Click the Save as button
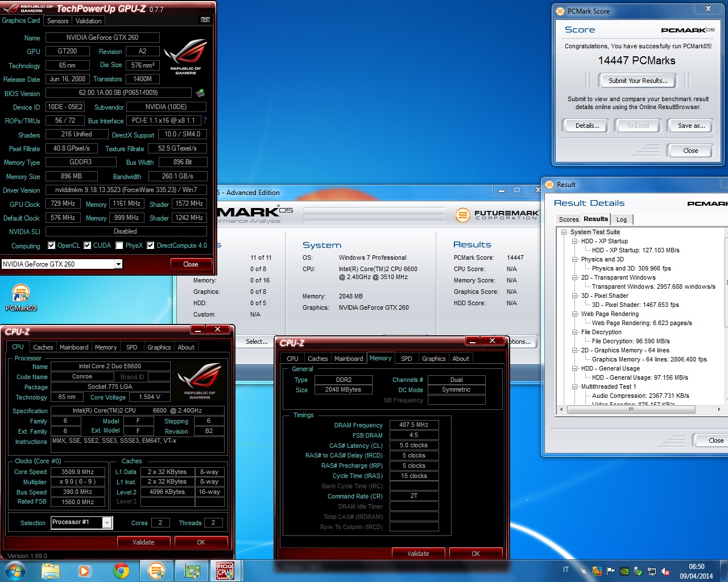This screenshot has height=582, width=728. pyautogui.click(x=691, y=126)
